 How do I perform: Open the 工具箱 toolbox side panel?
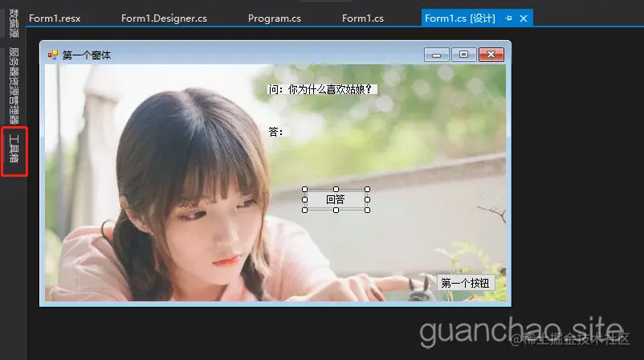(14, 149)
